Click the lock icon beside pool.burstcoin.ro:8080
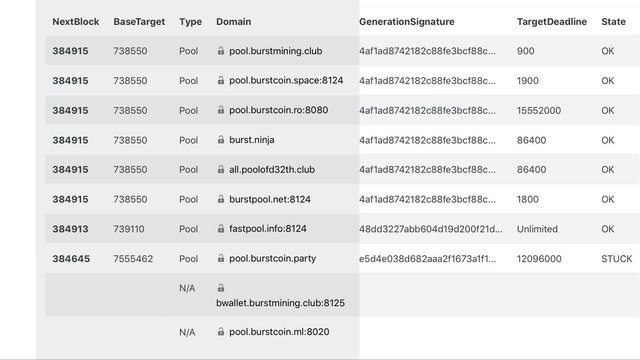 coord(221,110)
